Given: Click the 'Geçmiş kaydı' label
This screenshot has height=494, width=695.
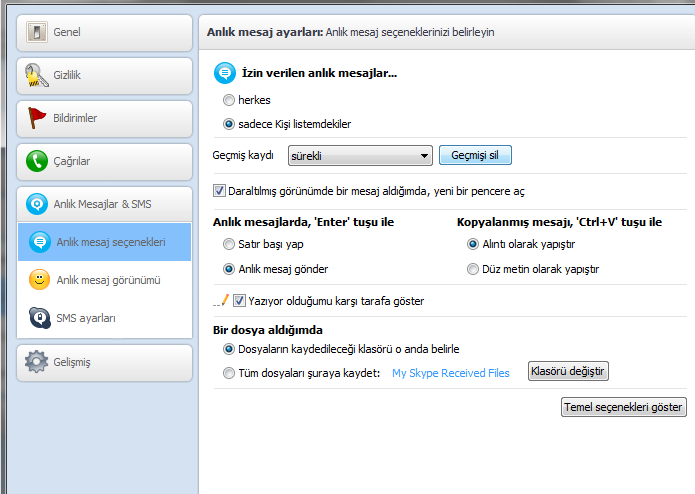Looking at the screenshot, I should click(243, 155).
